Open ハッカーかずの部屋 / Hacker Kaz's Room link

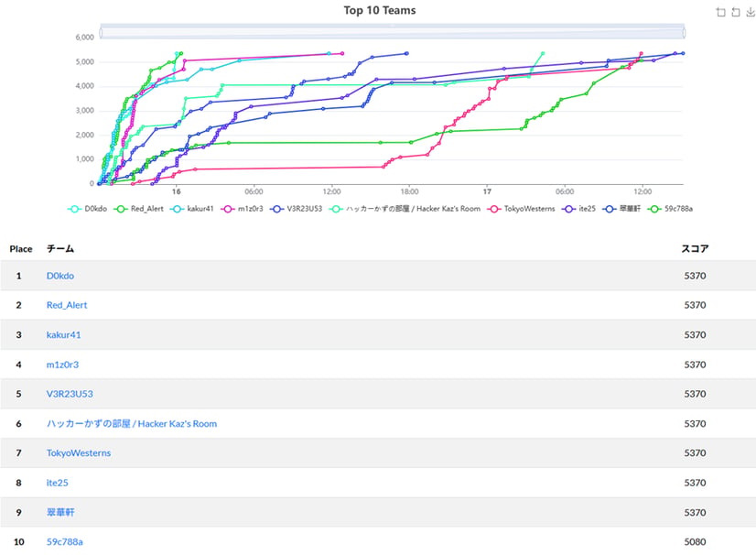pos(132,424)
